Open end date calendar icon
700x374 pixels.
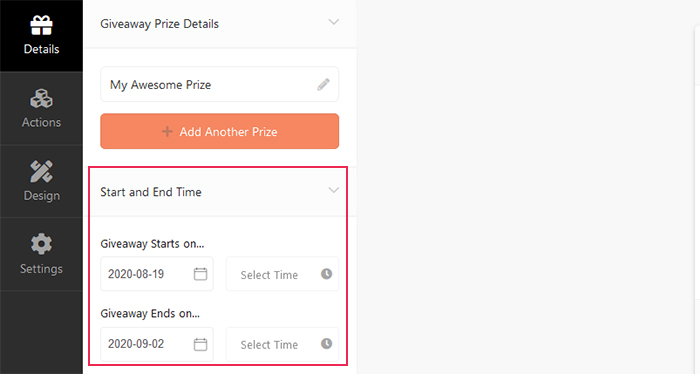coord(200,344)
